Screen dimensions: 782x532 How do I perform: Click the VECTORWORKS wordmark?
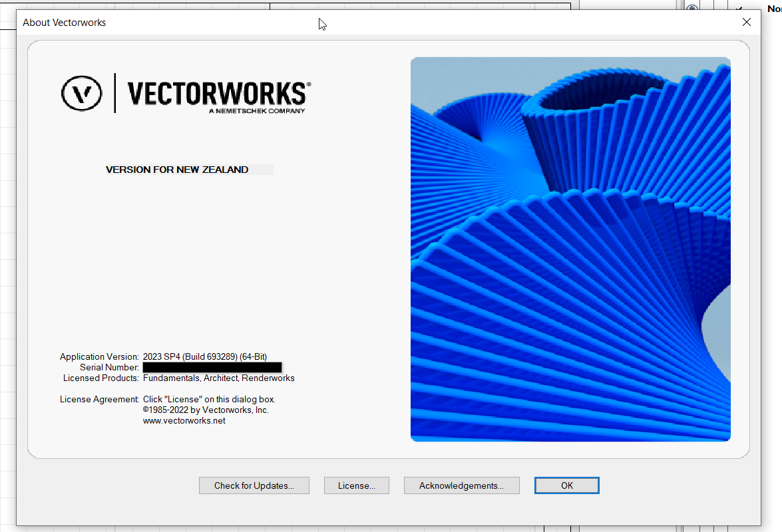pos(218,93)
